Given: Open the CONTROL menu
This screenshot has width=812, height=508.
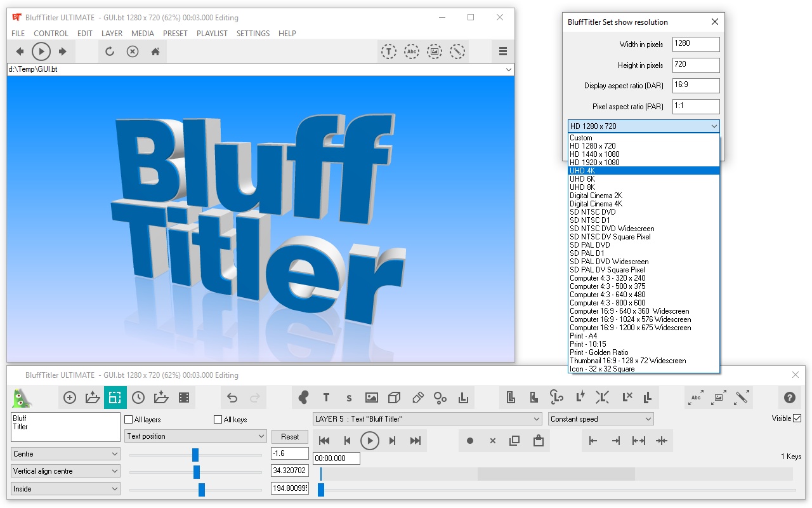Looking at the screenshot, I should click(51, 34).
